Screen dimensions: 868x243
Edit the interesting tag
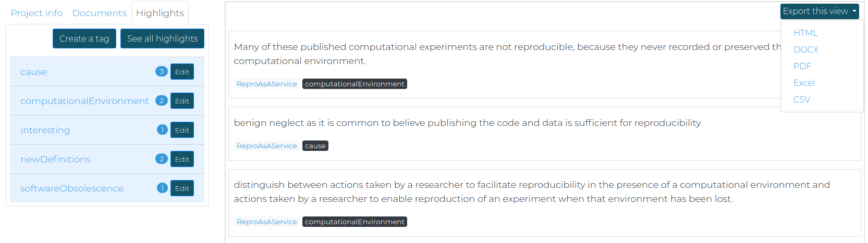coord(182,130)
